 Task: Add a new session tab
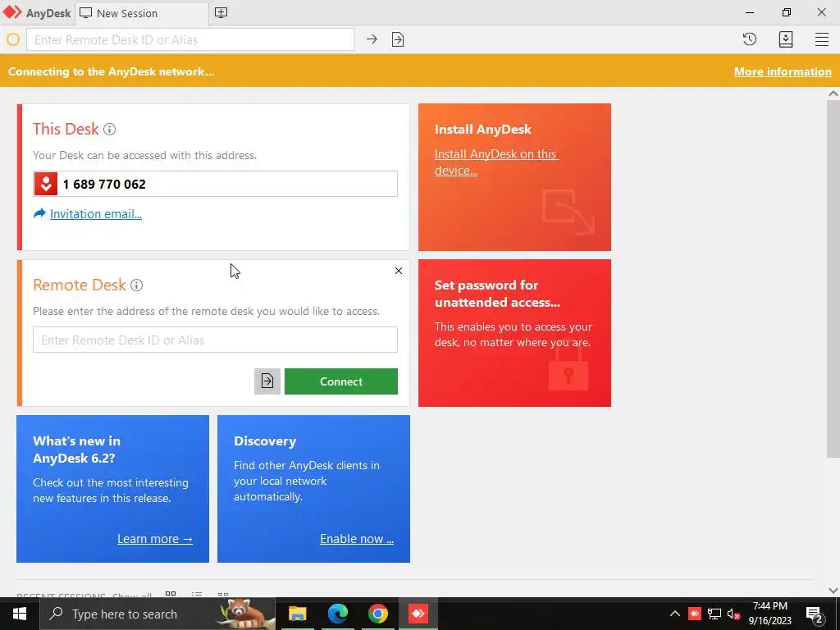221,13
